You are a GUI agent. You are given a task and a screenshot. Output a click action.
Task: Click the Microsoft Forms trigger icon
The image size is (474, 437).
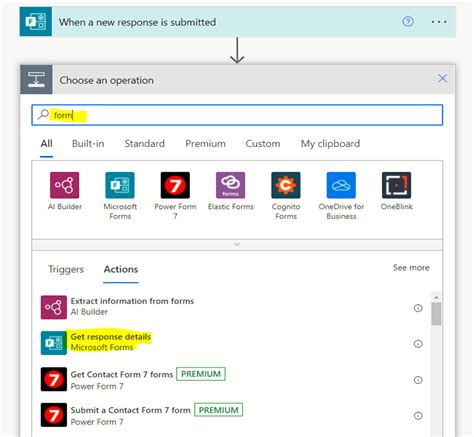(36, 22)
